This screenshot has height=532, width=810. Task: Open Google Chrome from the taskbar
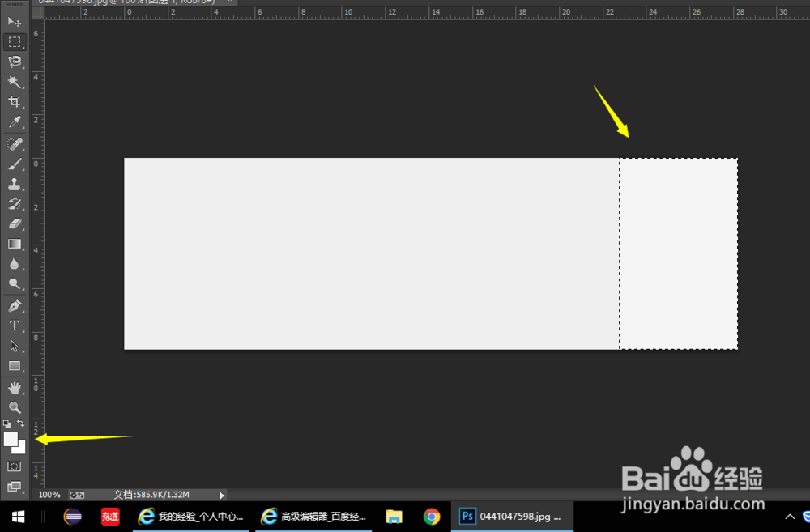(x=432, y=517)
